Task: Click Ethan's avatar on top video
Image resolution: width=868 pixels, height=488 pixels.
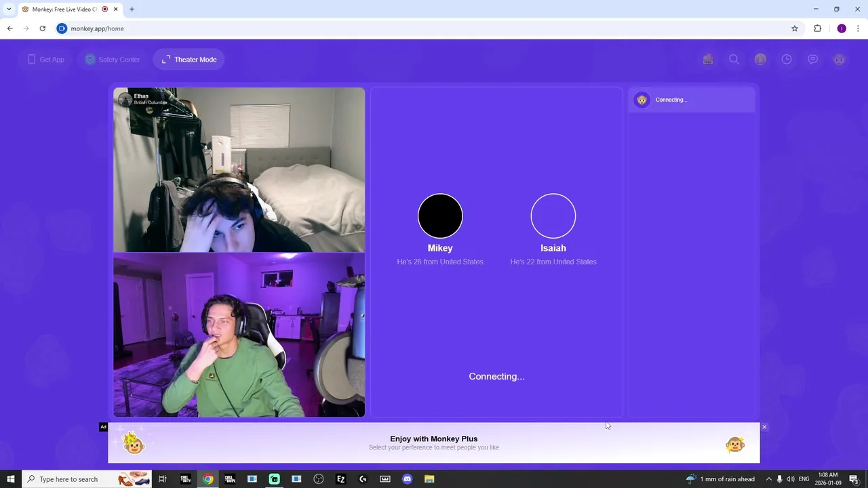Action: 125,100
